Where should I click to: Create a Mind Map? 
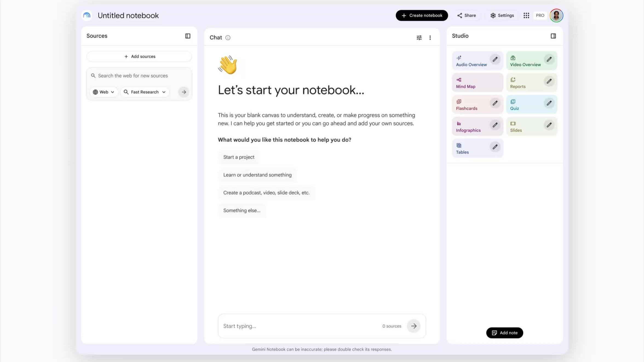(478, 83)
